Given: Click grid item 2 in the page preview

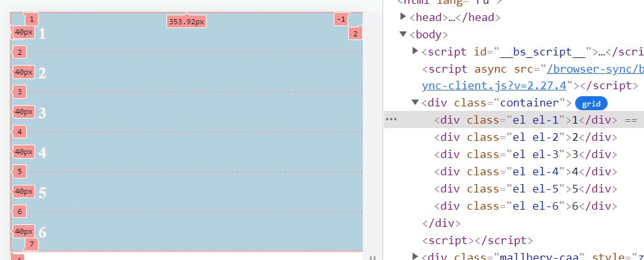Looking at the screenshot, I should coord(186,72).
